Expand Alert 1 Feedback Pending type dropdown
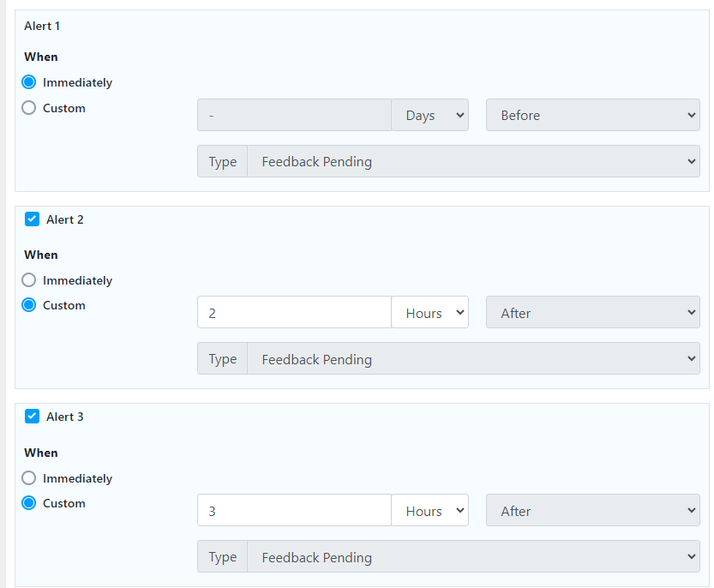 (473, 161)
